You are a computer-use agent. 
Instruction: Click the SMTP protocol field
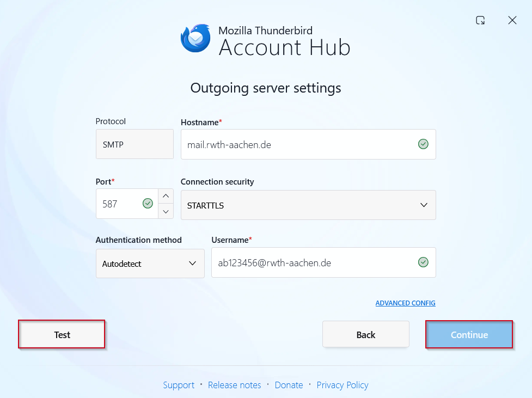[x=134, y=144]
